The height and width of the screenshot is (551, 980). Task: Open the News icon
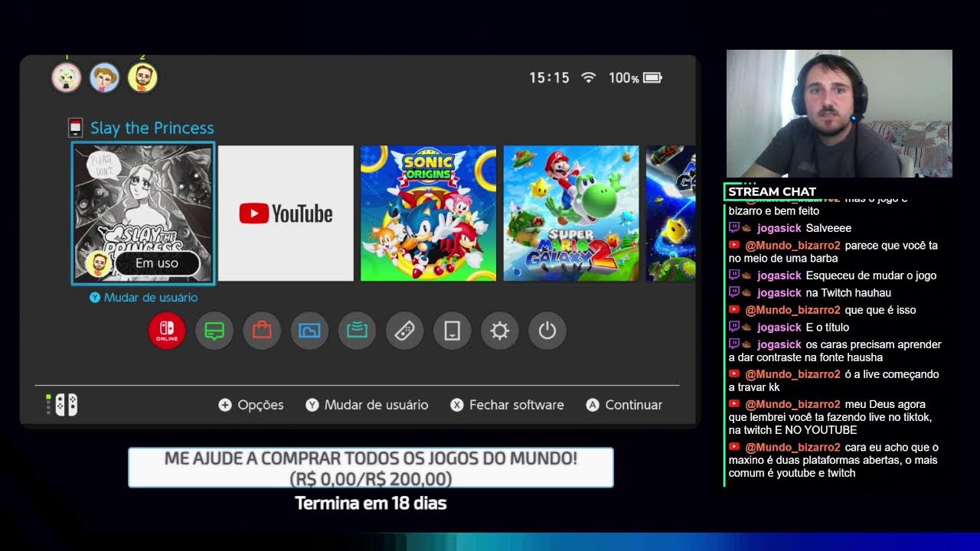[x=214, y=331]
